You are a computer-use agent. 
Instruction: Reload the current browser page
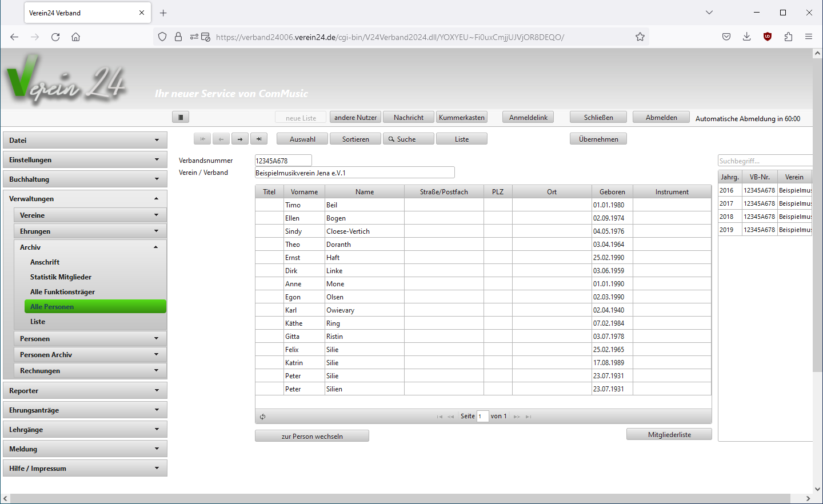[55, 37]
